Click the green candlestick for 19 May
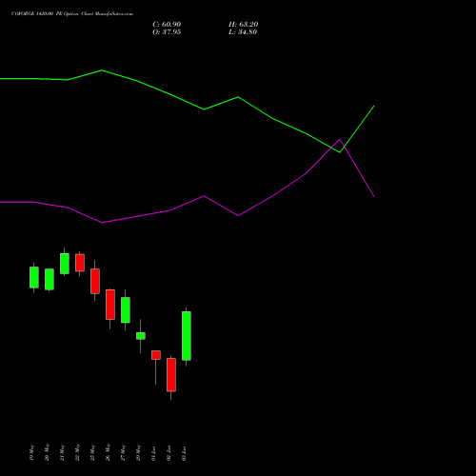Viewport: 476px width, 476px height. [x=34, y=277]
